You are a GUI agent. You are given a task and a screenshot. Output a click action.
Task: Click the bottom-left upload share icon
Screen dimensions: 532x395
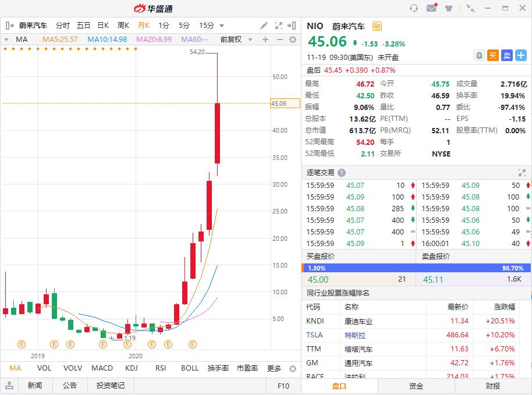point(9,385)
